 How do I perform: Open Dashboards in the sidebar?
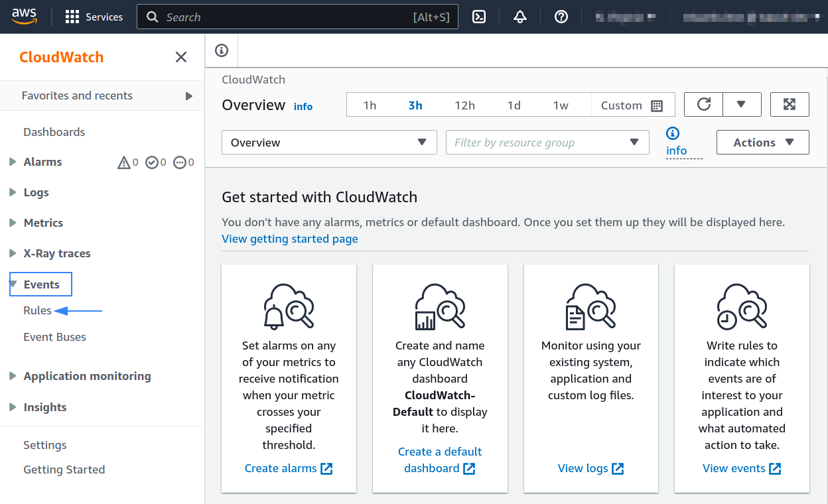coord(54,132)
